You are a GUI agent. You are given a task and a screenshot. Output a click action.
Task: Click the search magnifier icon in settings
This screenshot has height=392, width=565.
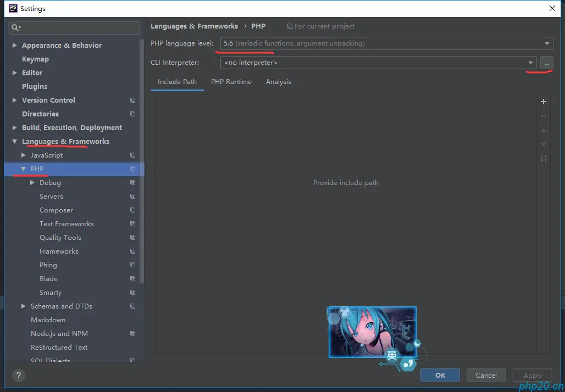pos(16,27)
